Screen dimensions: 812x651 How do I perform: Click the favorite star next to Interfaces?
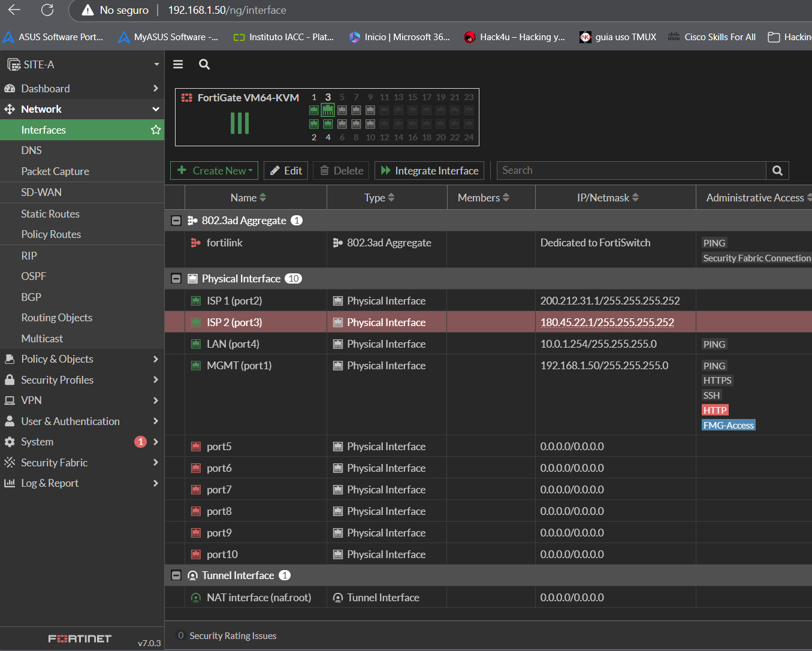[156, 130]
